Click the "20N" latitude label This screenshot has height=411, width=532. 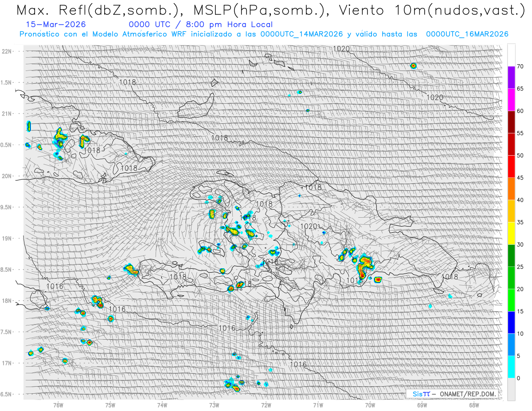[7, 176]
